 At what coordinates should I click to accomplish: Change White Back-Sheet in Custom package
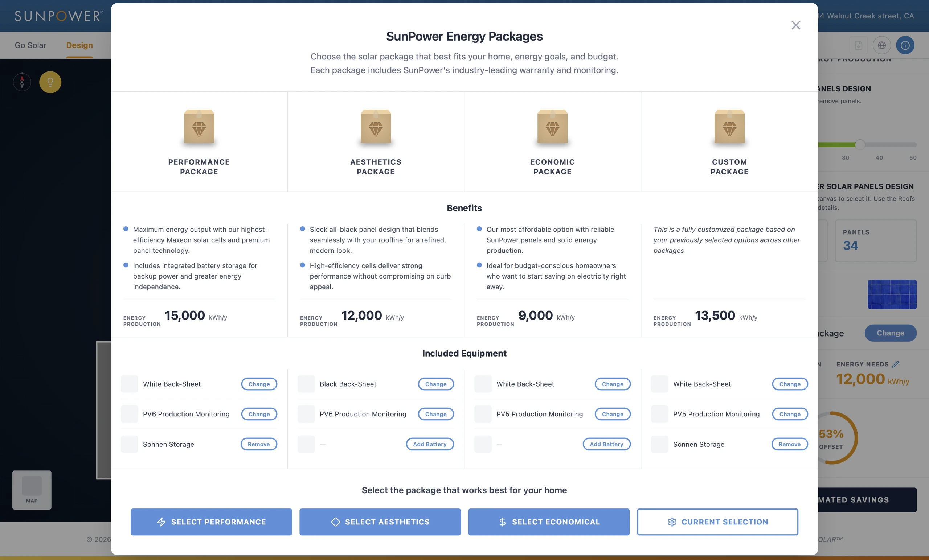click(790, 384)
